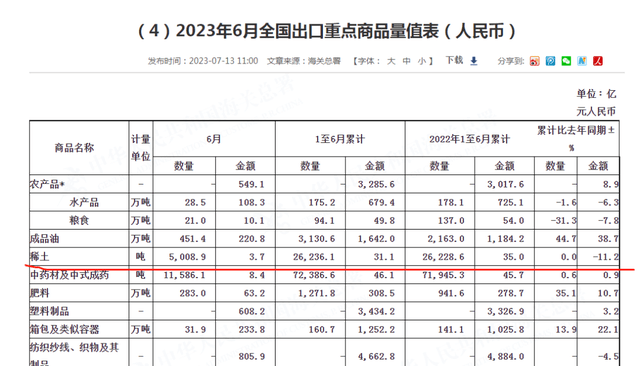Click the 成品油 row label
The width and height of the screenshot is (640, 366).
(x=44, y=239)
